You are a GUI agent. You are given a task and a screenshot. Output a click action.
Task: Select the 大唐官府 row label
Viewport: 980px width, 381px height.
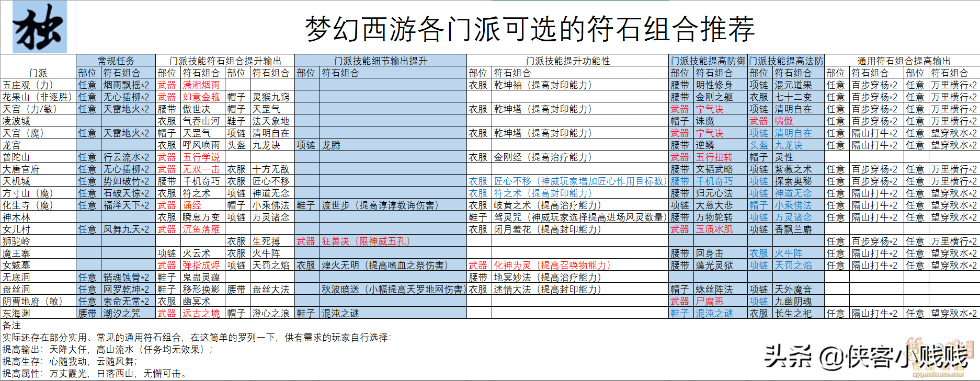(38, 169)
